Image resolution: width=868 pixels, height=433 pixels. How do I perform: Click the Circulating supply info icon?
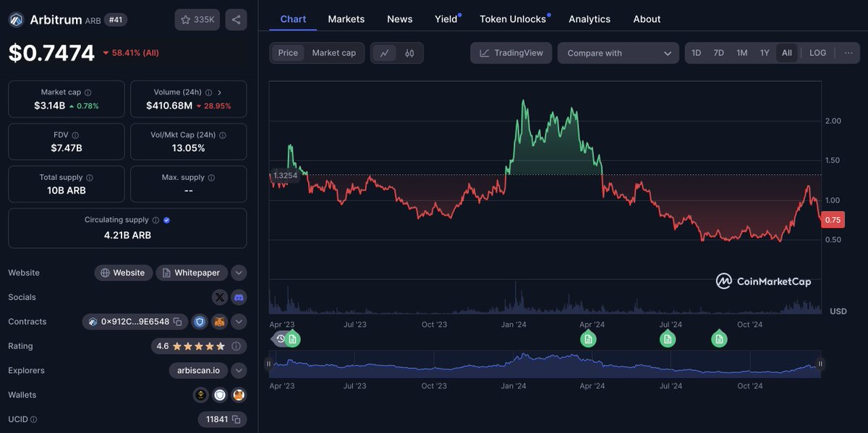[156, 220]
